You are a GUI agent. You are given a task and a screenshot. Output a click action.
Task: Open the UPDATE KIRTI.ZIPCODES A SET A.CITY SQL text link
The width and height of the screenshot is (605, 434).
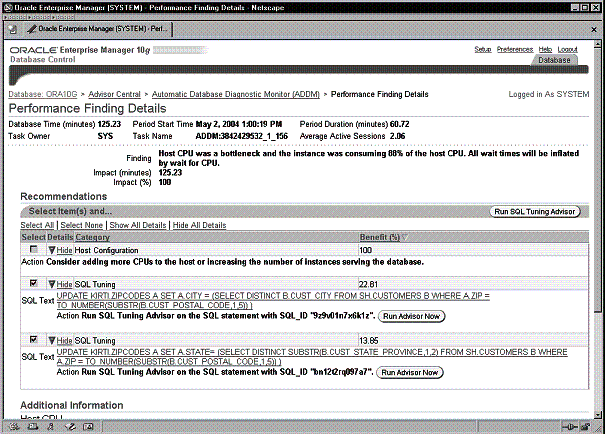pyautogui.click(x=273, y=301)
